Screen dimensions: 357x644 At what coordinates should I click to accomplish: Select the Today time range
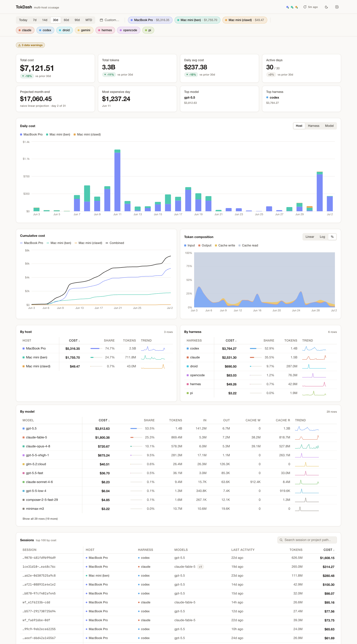(23, 20)
